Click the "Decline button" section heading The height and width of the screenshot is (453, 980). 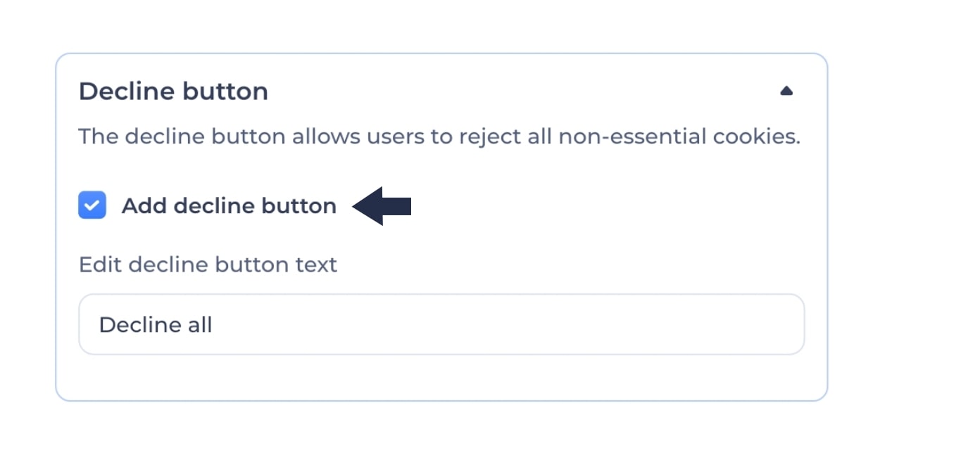click(x=173, y=91)
